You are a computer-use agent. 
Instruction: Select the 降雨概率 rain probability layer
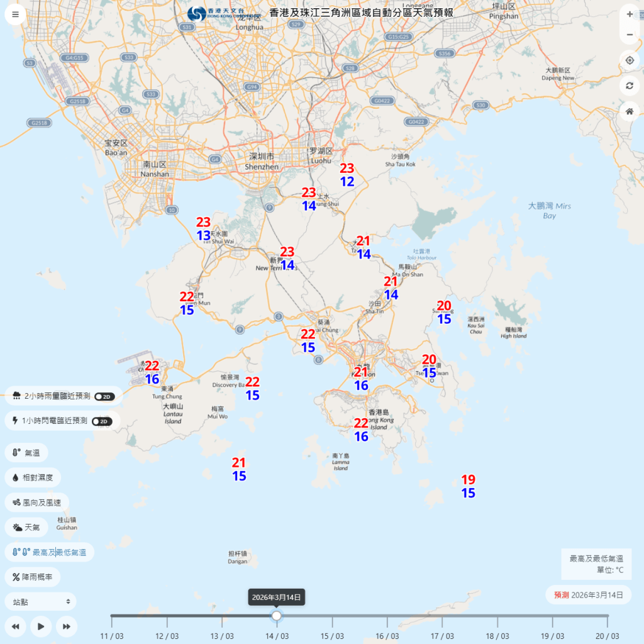(x=33, y=577)
